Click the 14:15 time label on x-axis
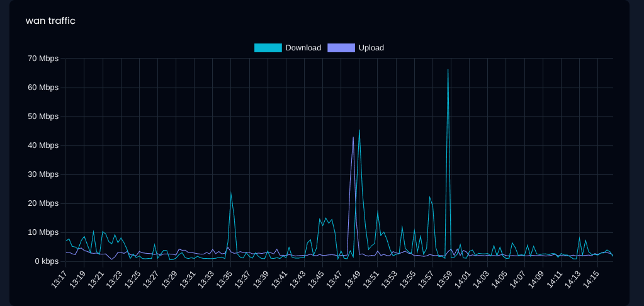Image resolution: width=644 pixels, height=306 pixels. click(591, 278)
